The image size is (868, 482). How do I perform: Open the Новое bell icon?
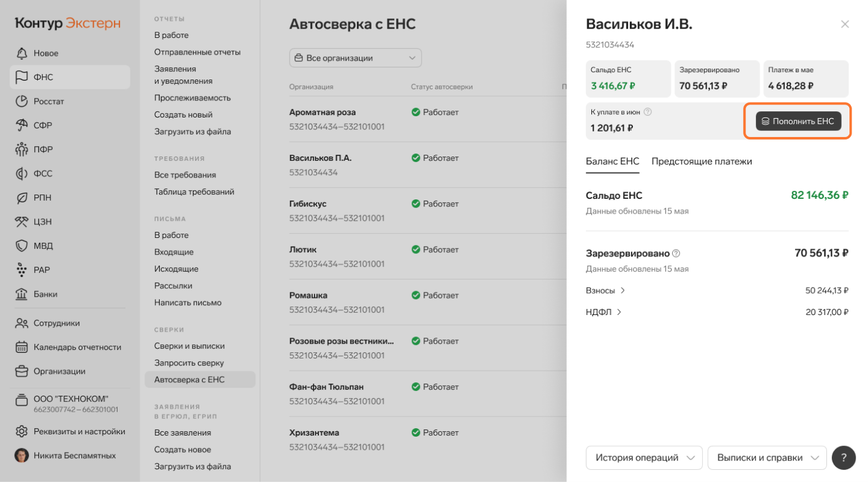tap(22, 53)
